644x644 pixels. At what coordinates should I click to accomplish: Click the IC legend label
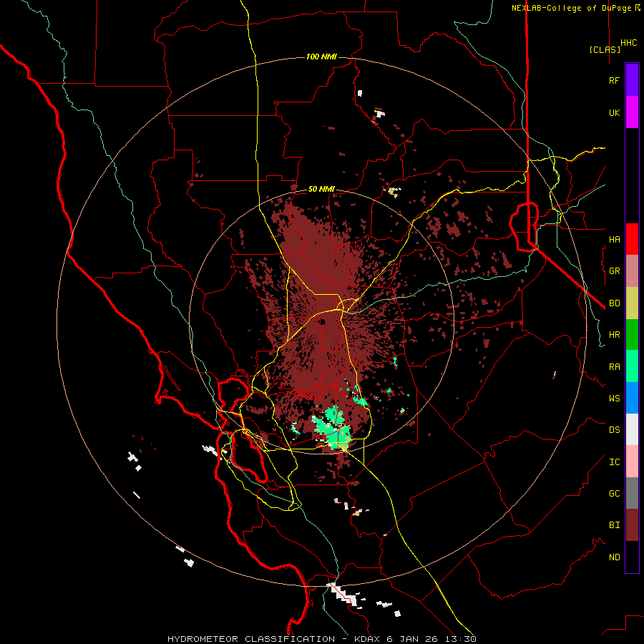click(x=614, y=462)
